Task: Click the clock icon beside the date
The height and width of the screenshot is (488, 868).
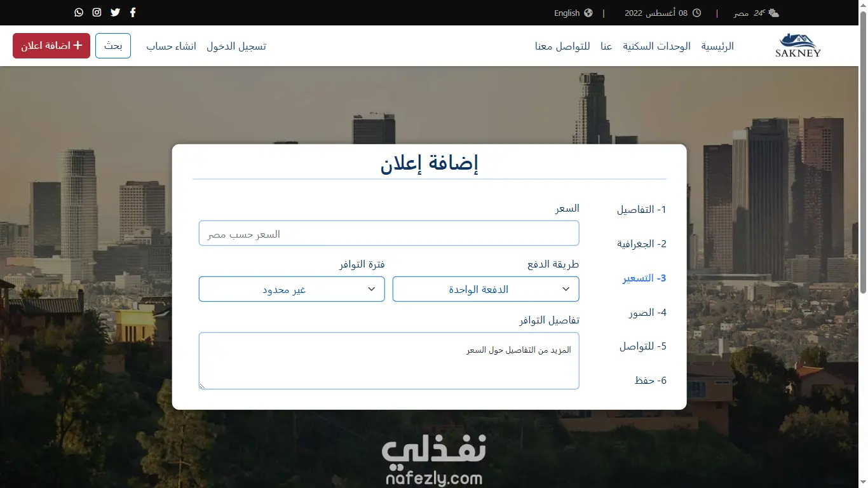Action: (x=696, y=13)
